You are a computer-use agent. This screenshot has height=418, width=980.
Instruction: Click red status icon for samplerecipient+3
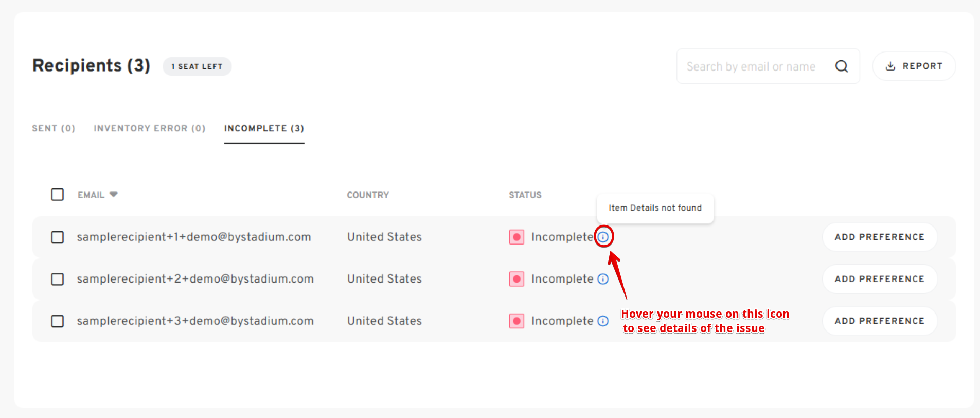pos(516,321)
